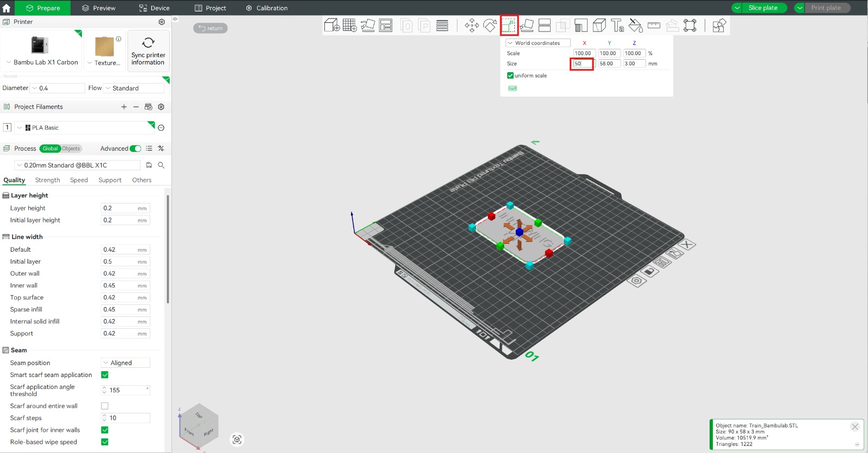
Task: Select the Move tool in toolbar
Action: pos(471,25)
